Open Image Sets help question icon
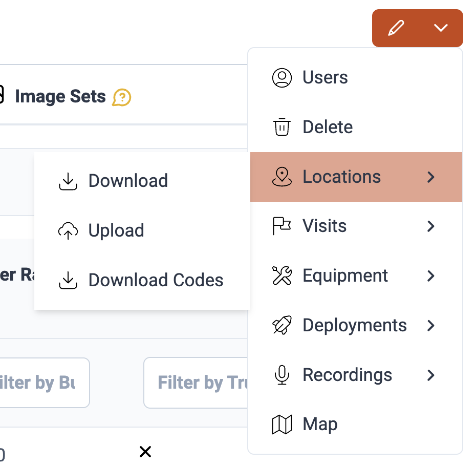 click(122, 97)
